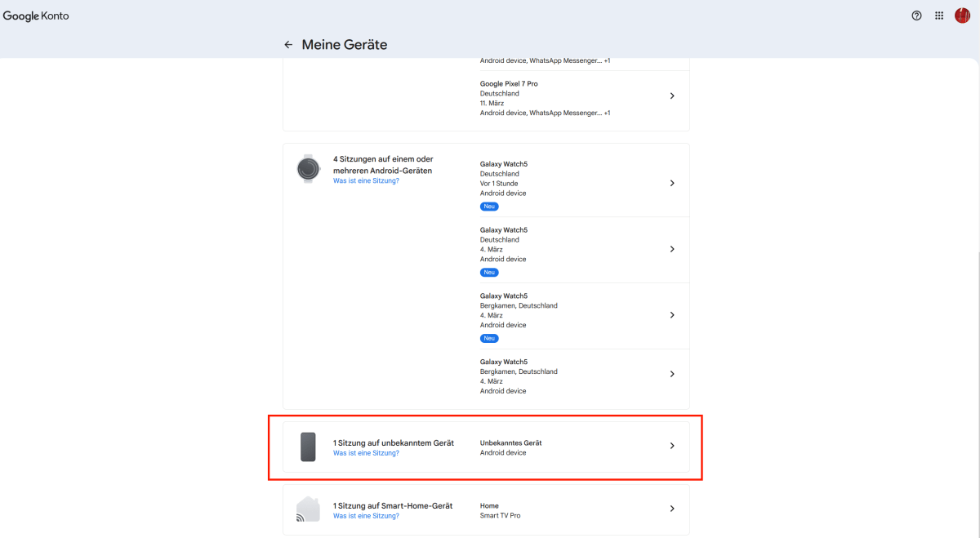Screen dimensions: 980x538
Task: Open 'Was ist eine Sitzung?' under Android-Geräten
Action: tap(366, 180)
